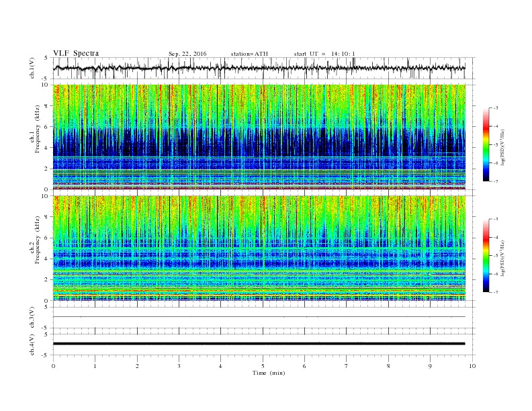
Task: Click the ch.2 "Frequency (kHz)" axis label
Action: point(38,240)
